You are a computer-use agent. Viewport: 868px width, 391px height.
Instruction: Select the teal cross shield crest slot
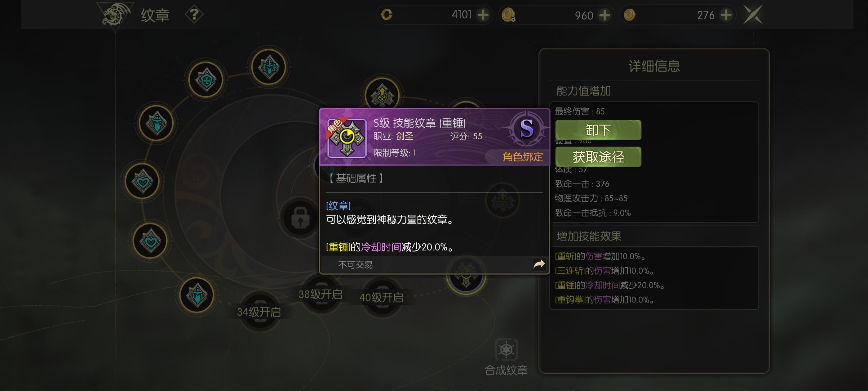pos(206,80)
